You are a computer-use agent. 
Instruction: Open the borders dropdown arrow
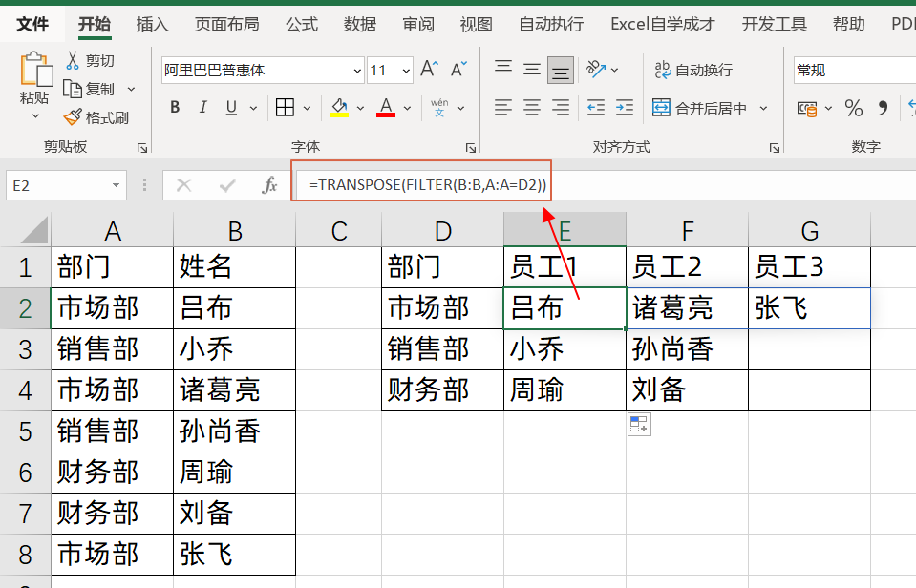click(x=307, y=108)
